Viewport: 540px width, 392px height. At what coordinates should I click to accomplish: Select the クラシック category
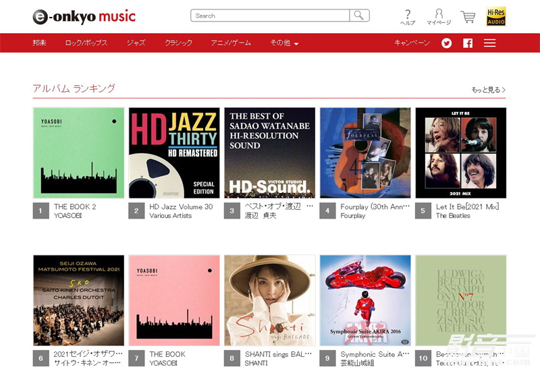[178, 43]
